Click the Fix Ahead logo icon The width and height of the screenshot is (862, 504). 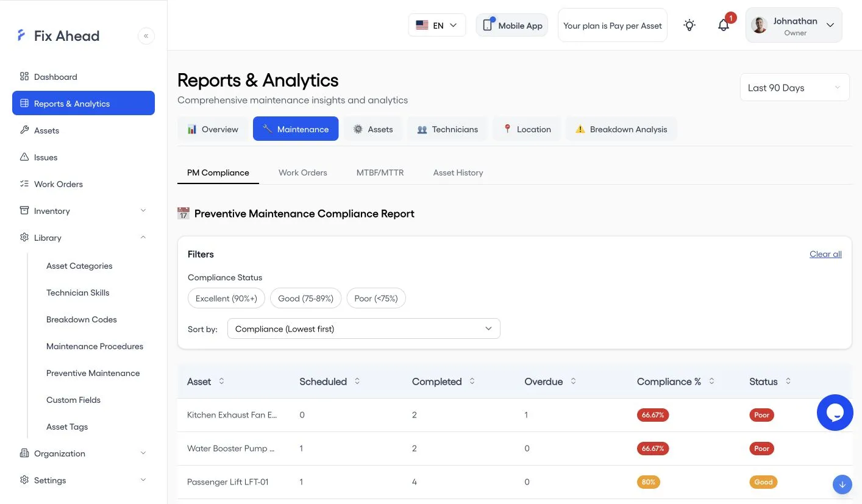point(21,35)
